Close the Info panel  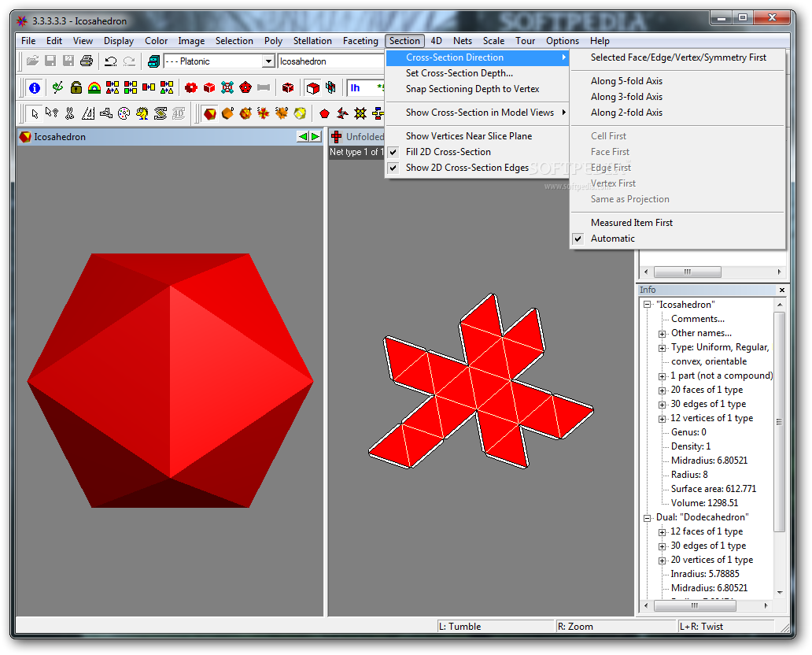click(x=781, y=290)
